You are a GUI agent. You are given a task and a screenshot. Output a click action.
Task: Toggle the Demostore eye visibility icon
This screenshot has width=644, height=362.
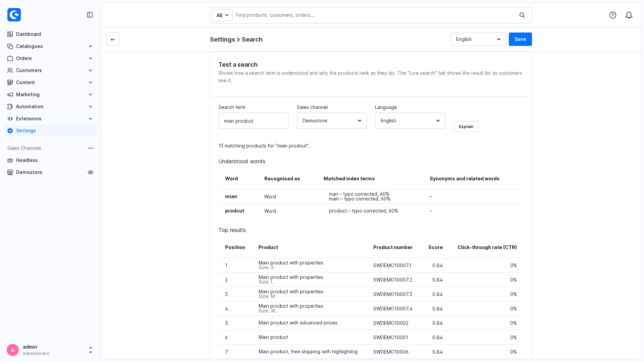[x=91, y=172]
